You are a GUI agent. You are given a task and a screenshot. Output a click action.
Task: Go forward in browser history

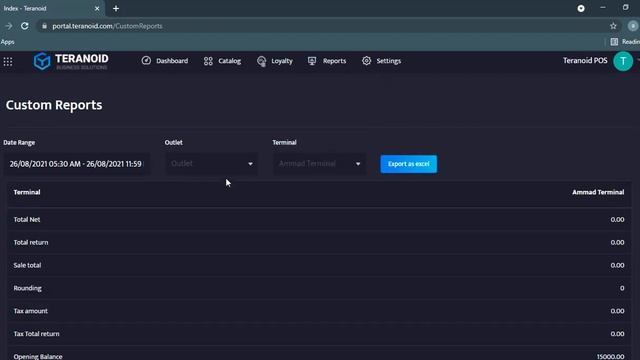click(x=9, y=26)
